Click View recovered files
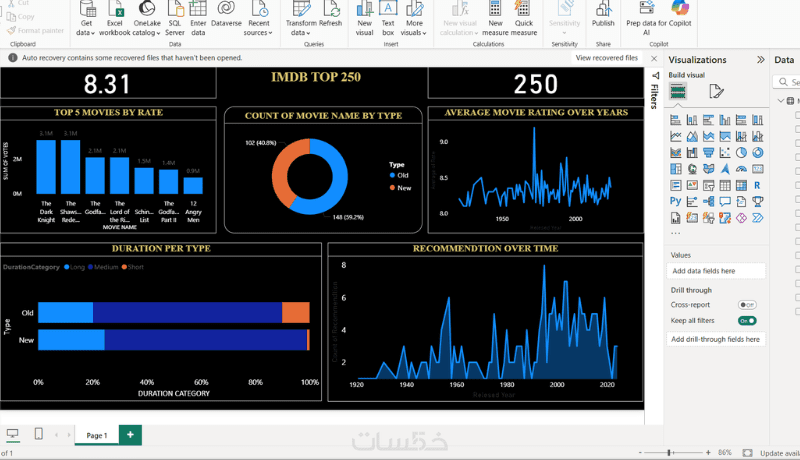The height and width of the screenshot is (460, 800). [x=607, y=58]
